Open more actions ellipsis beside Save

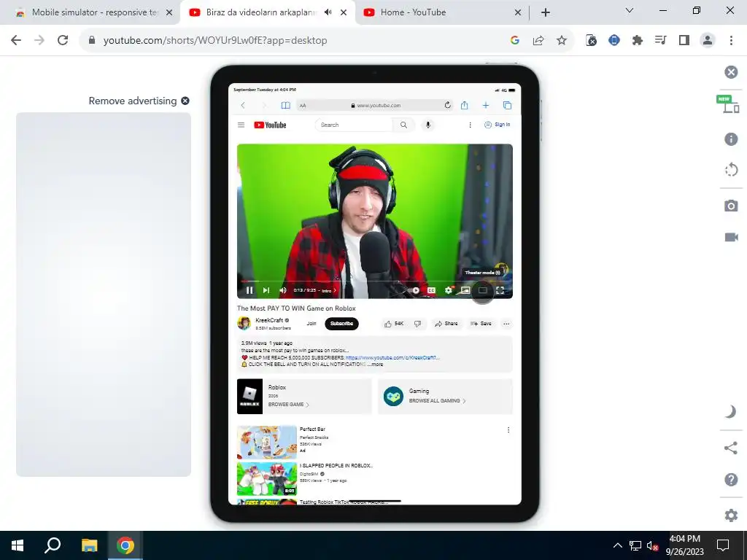(506, 324)
